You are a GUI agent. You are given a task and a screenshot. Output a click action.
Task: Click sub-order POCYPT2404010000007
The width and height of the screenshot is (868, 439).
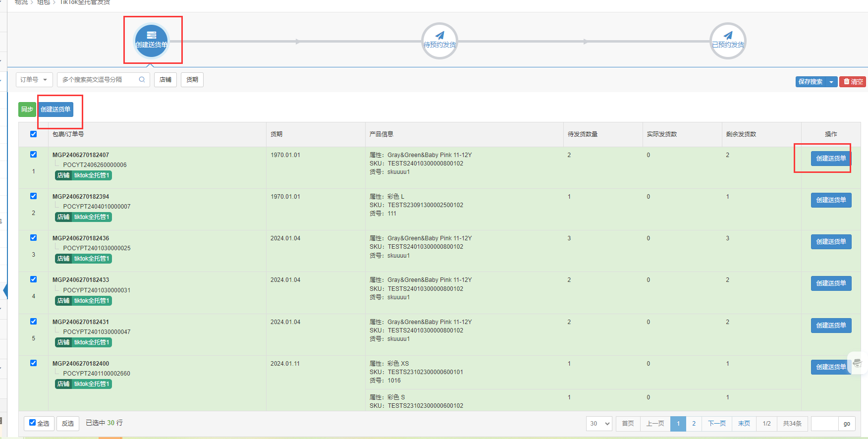[x=97, y=207]
